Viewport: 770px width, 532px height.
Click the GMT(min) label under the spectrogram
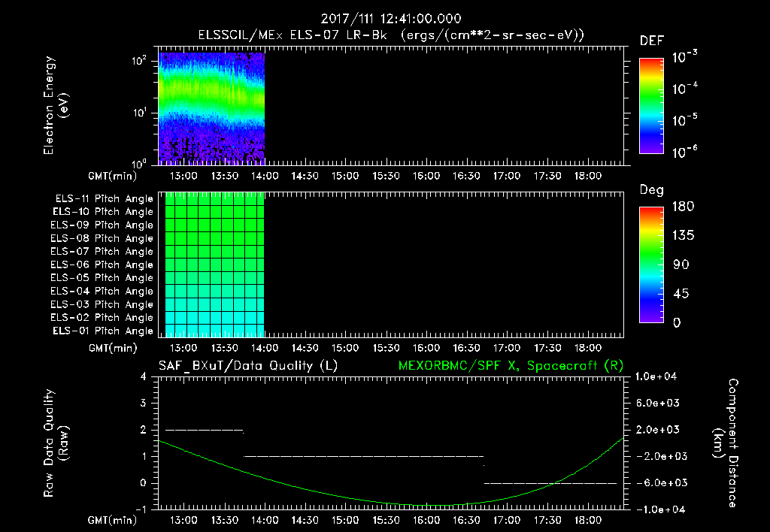(x=113, y=176)
